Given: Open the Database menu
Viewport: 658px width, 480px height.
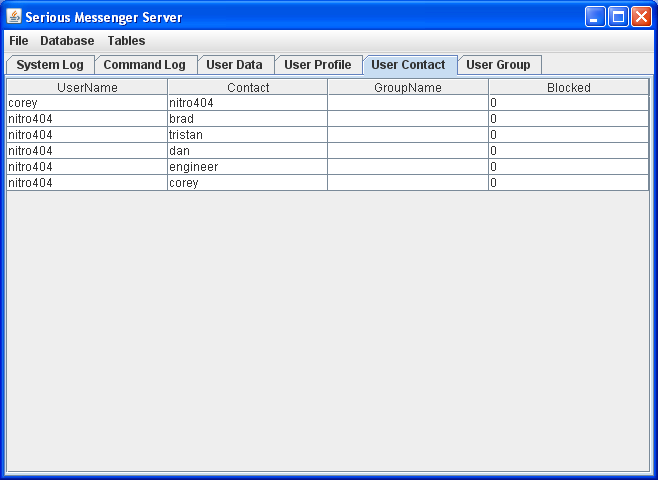Looking at the screenshot, I should (x=67, y=41).
